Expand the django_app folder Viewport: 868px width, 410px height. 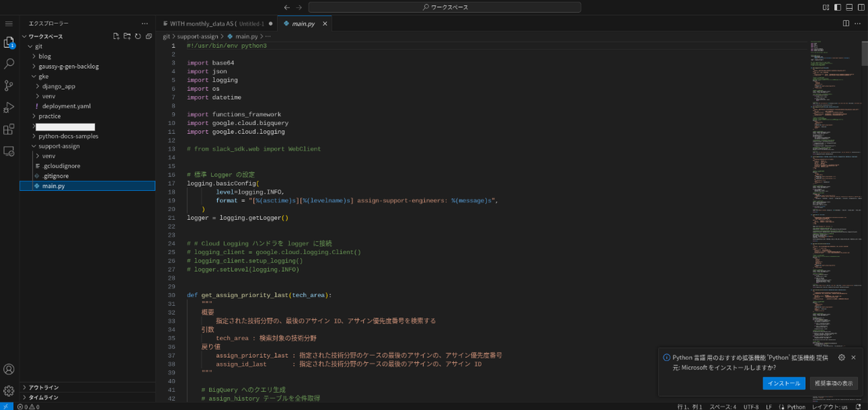[87, 86]
